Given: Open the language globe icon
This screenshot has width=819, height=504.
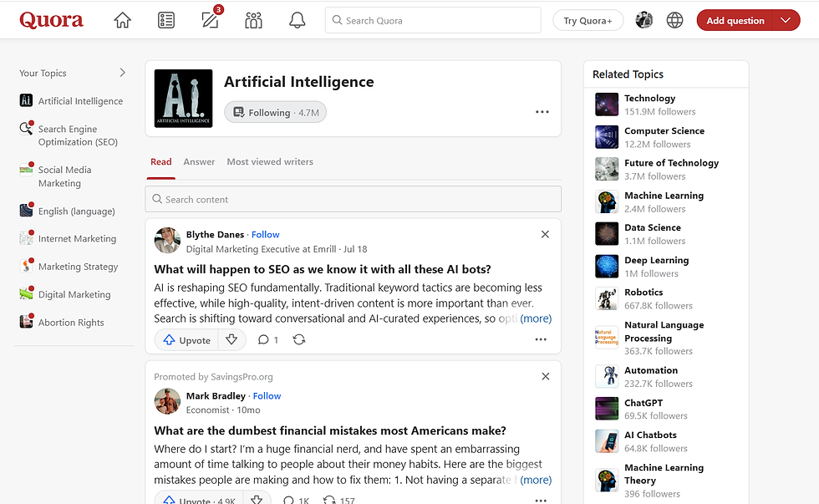Looking at the screenshot, I should 675,20.
